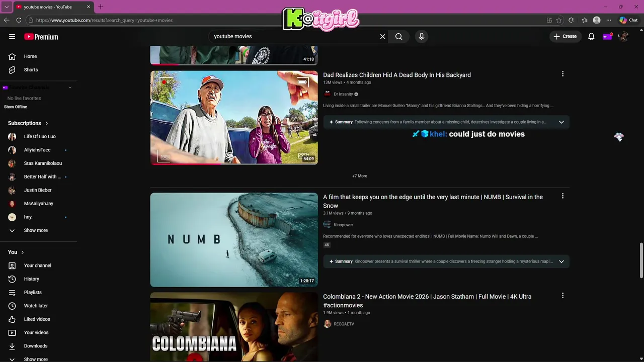Play the NUMB video thumbnail

[x=234, y=240]
